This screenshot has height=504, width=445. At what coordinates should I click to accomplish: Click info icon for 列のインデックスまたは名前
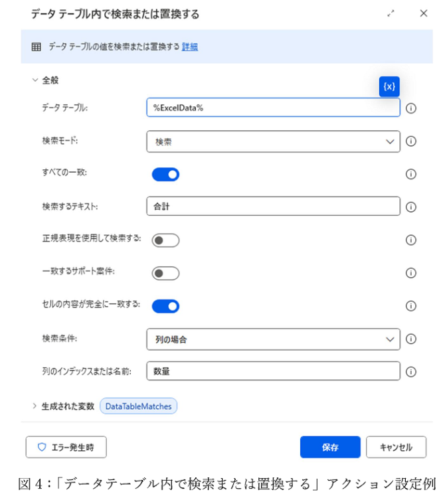pos(410,372)
